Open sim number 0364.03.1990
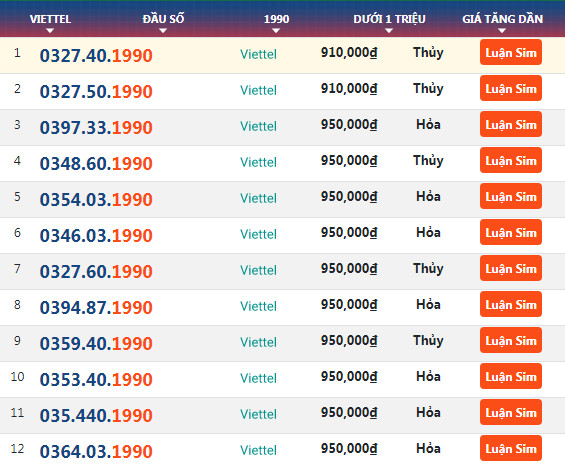 [x=96, y=452]
